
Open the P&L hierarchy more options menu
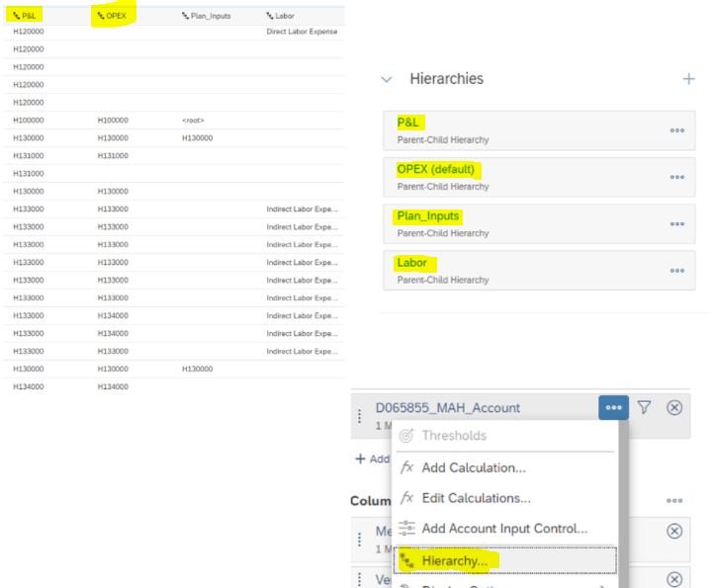pos(676,130)
